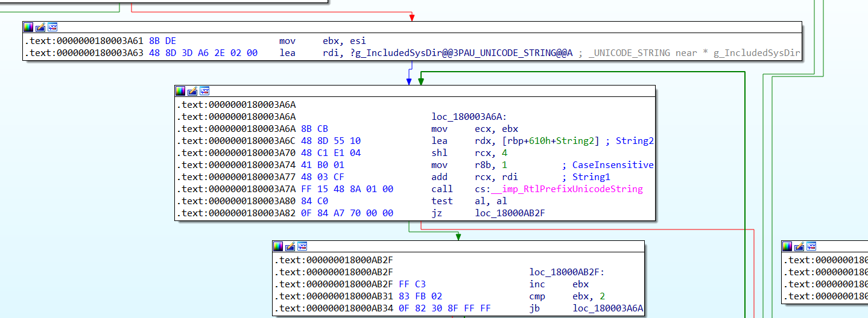Viewport: 868px width, 318px height.
Task: Click address .text:000000018000AB34
Action: pyautogui.click(x=334, y=308)
